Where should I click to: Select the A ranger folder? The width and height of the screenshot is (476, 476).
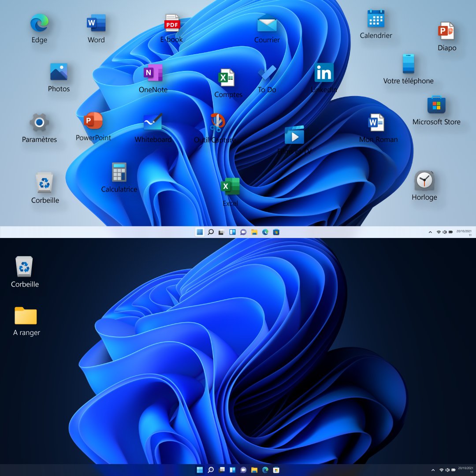(26, 316)
